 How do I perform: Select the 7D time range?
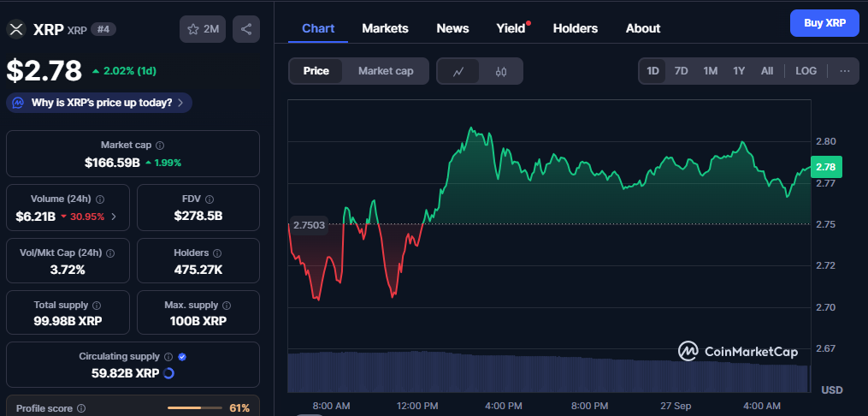[x=681, y=71]
